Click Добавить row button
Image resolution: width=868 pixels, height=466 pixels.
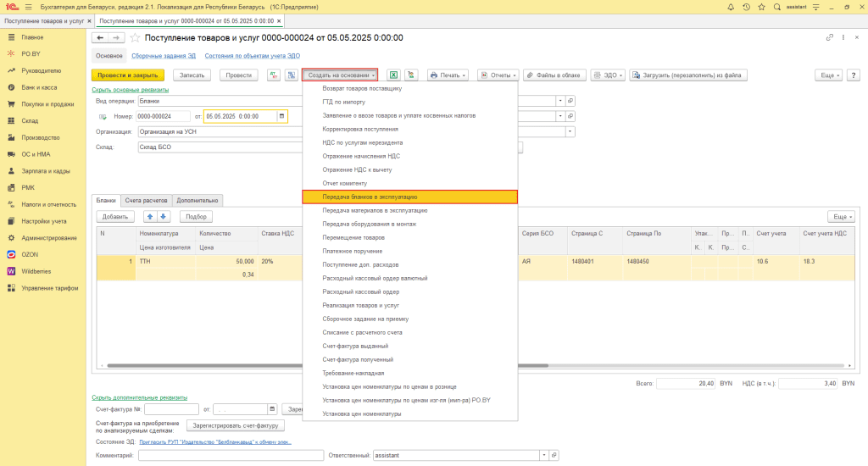click(115, 216)
